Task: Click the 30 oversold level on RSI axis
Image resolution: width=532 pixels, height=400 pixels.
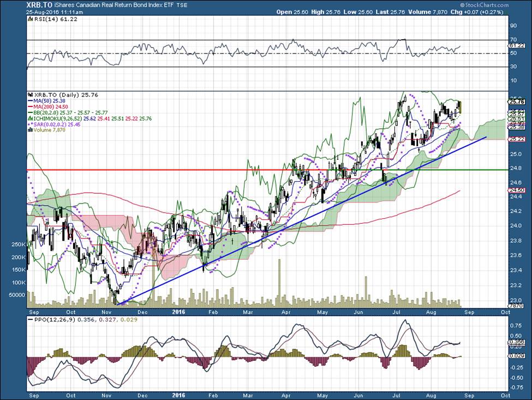Action: tap(513, 67)
